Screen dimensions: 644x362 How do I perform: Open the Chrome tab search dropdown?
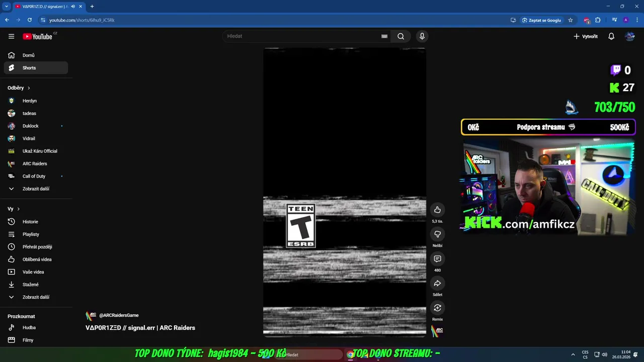coord(7,7)
